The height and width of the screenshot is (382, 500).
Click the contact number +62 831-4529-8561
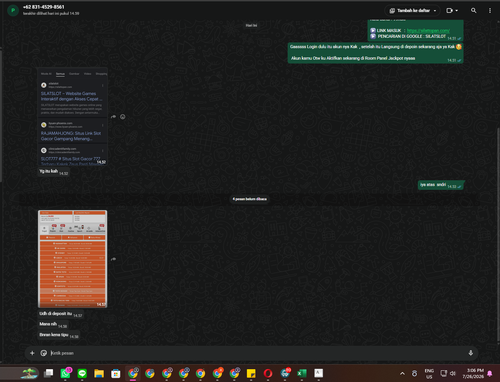[44, 7]
